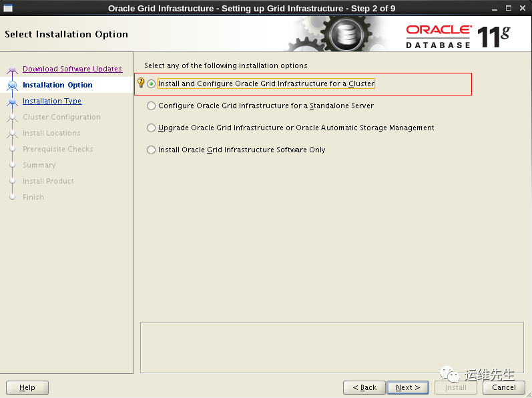
Task: Click the Back button
Action: 364,387
